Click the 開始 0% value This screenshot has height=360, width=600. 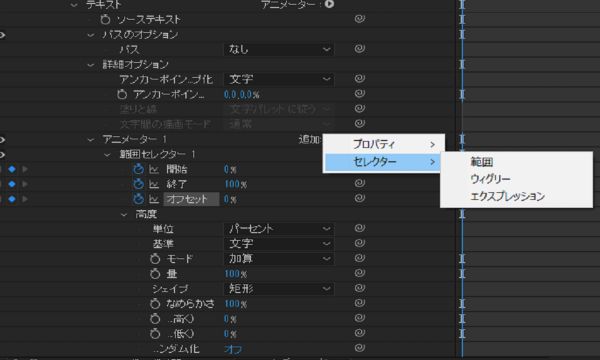[x=230, y=169]
